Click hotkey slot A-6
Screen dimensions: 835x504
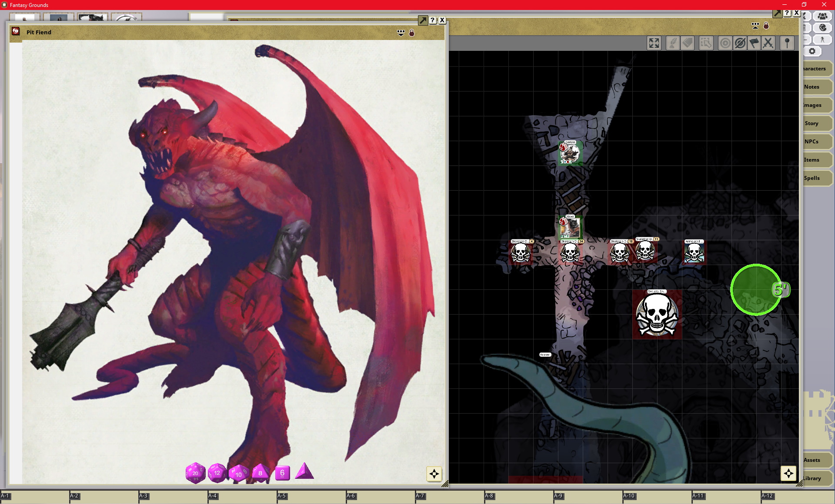click(x=381, y=497)
